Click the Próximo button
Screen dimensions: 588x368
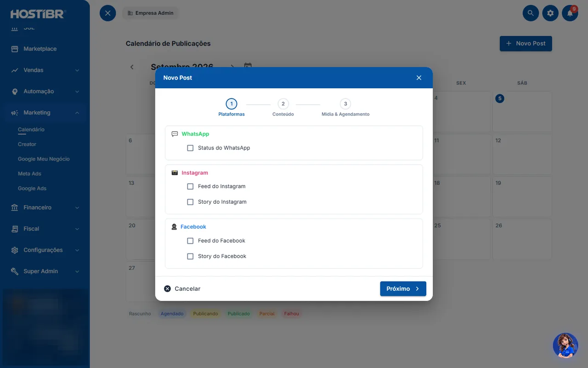[x=403, y=289]
